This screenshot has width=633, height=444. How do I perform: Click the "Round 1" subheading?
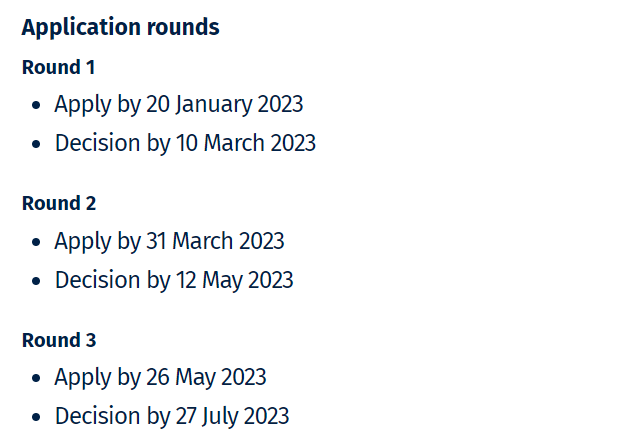pos(59,67)
